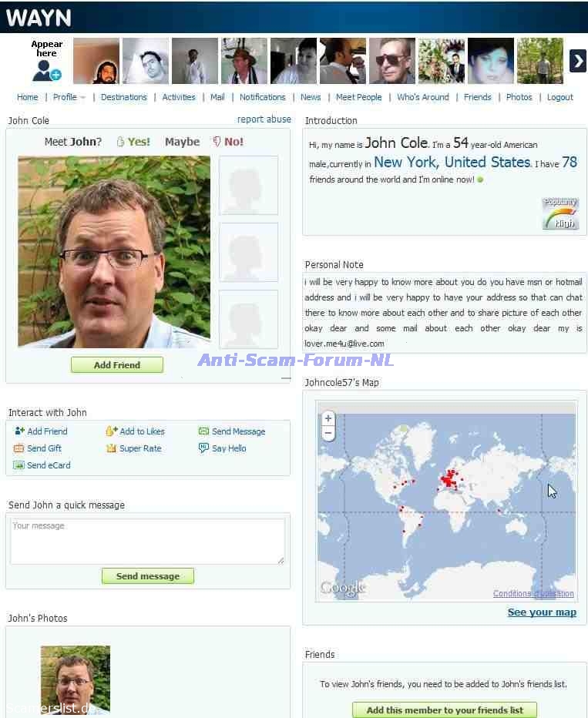
Task: Click the Send Message envelope icon
Action: (203, 431)
